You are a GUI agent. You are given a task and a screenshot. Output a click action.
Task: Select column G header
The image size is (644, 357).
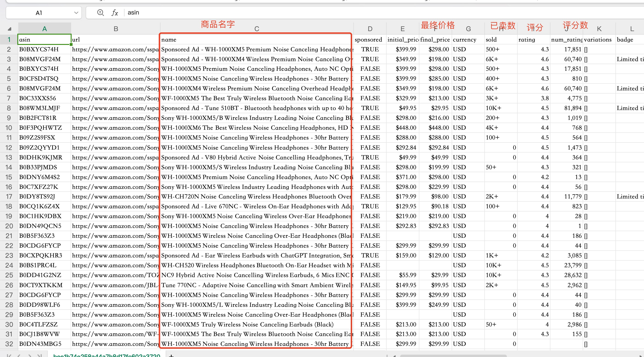[468, 29]
